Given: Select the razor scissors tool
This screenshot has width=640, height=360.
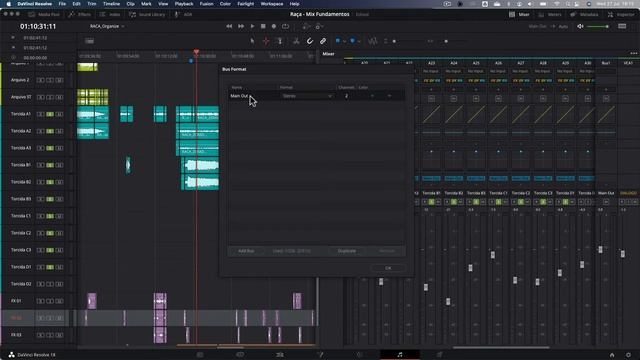Looking at the screenshot, I should [296, 41].
